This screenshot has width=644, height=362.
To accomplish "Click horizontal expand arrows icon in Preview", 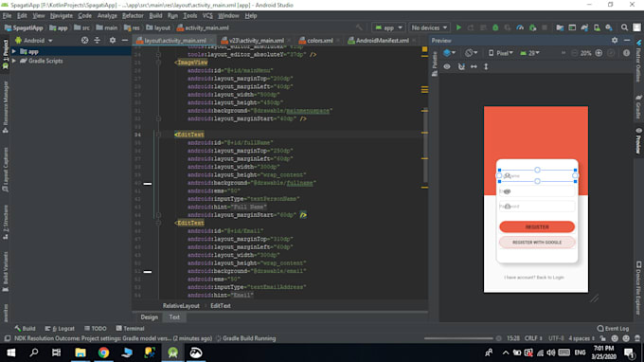I will (474, 66).
